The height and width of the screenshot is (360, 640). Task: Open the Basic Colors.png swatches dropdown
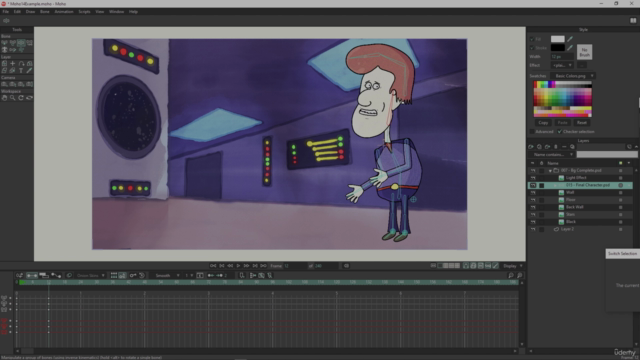(572, 76)
